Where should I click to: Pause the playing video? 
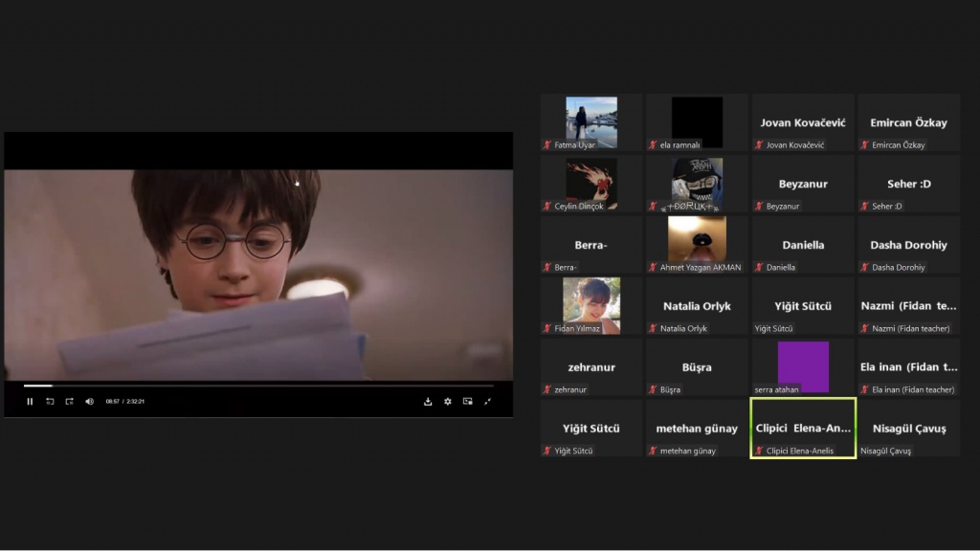(30, 402)
